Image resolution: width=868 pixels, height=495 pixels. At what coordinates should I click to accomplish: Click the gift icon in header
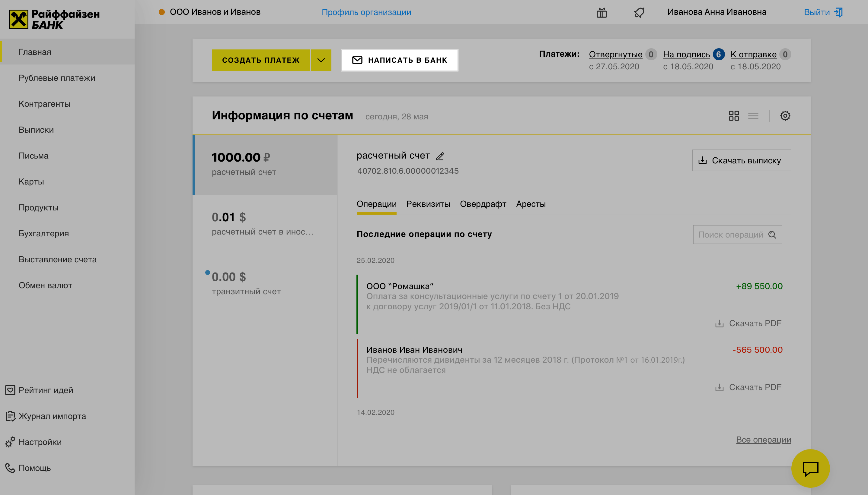click(x=602, y=13)
